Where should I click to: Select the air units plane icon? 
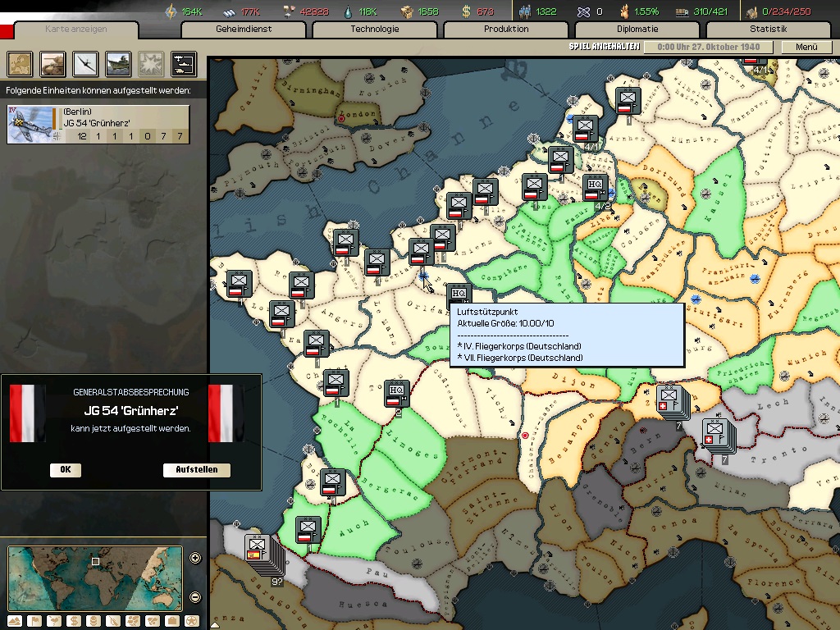tap(85, 63)
